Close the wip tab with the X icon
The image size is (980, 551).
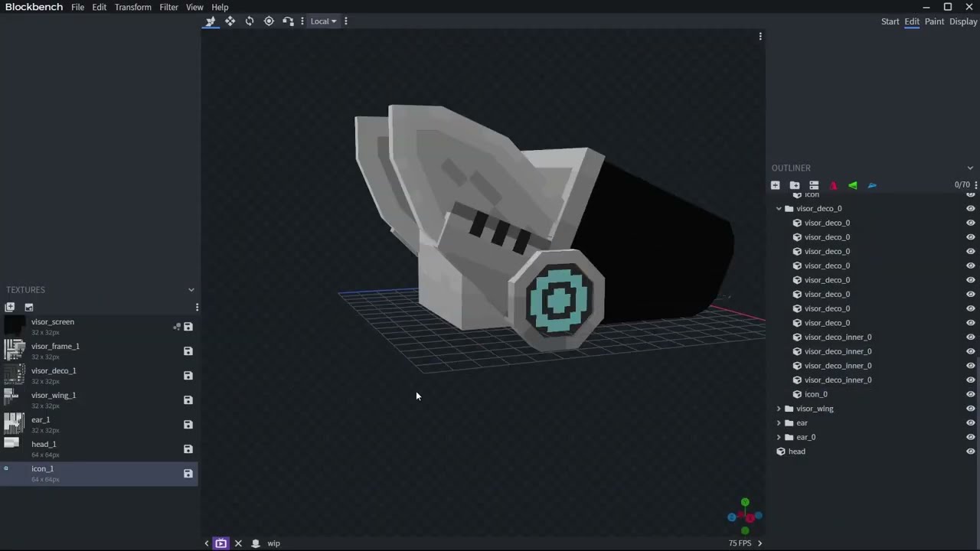[x=238, y=543]
